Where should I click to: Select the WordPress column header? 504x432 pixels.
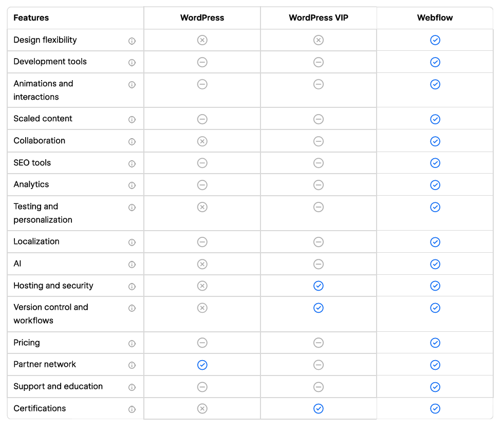[202, 18]
